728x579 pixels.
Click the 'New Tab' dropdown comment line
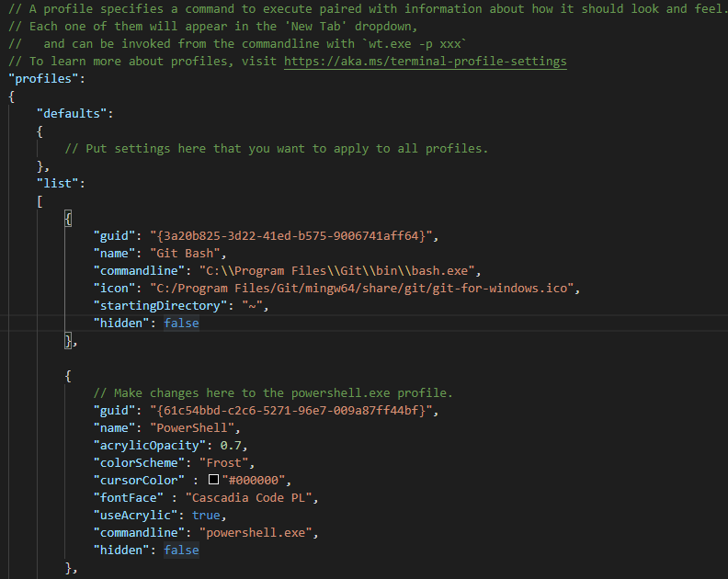click(213, 27)
